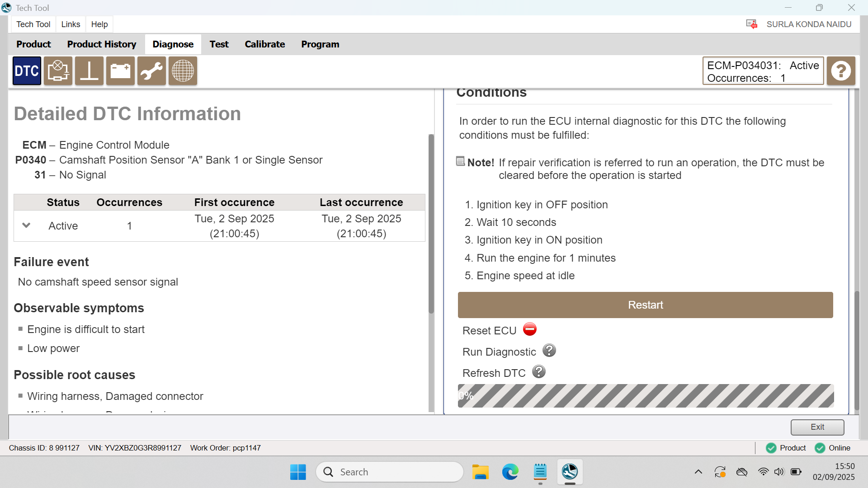Screen dimensions: 868x488
Task: Select the DTC toolbar icon
Action: [27, 71]
